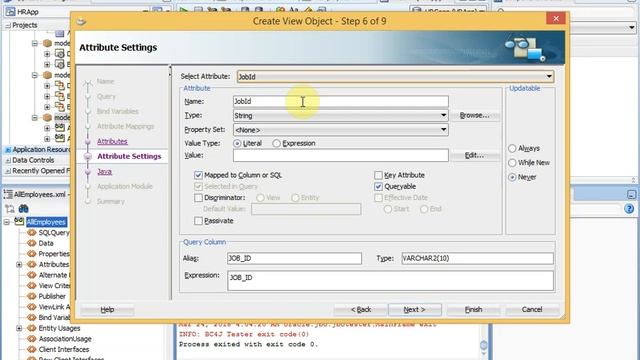The height and width of the screenshot is (360, 640).
Task: Click the Bind Variables tree node icon
Action: (32, 318)
